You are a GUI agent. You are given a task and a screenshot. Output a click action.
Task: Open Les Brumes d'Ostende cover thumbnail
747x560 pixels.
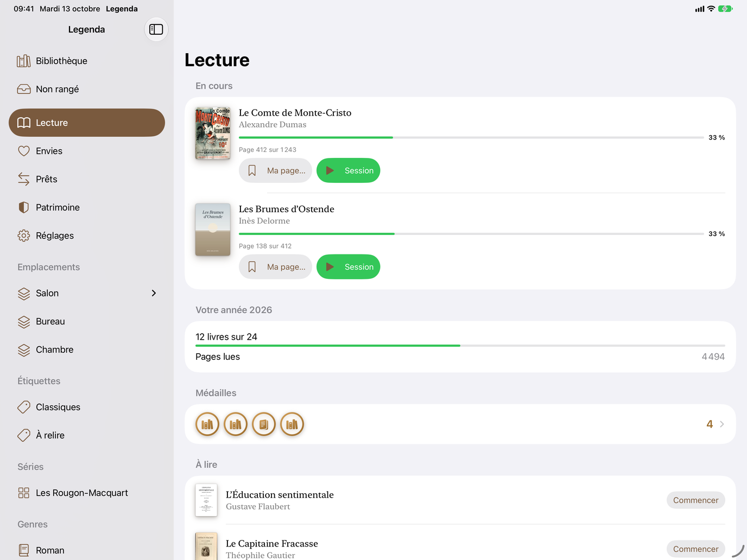coord(213,230)
